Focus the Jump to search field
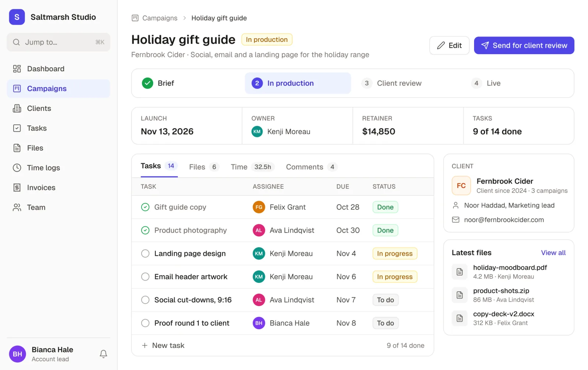The width and height of the screenshot is (588, 370). pyautogui.click(x=58, y=42)
